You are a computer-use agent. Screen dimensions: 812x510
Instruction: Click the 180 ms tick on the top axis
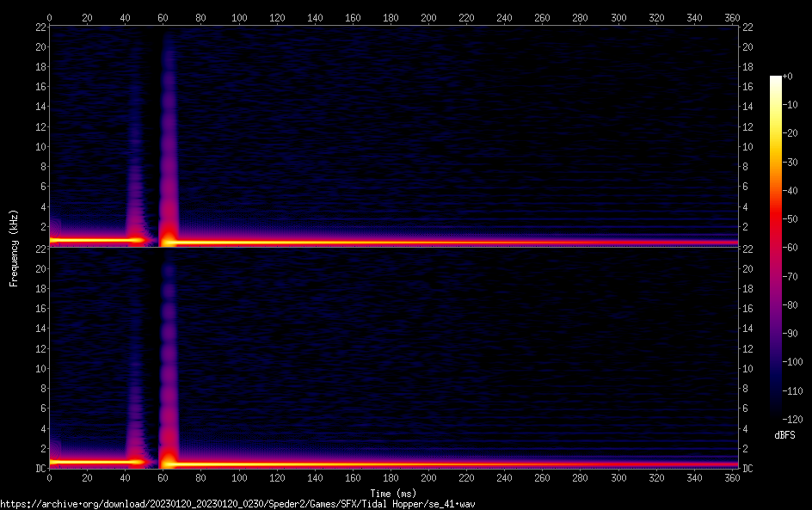click(391, 17)
